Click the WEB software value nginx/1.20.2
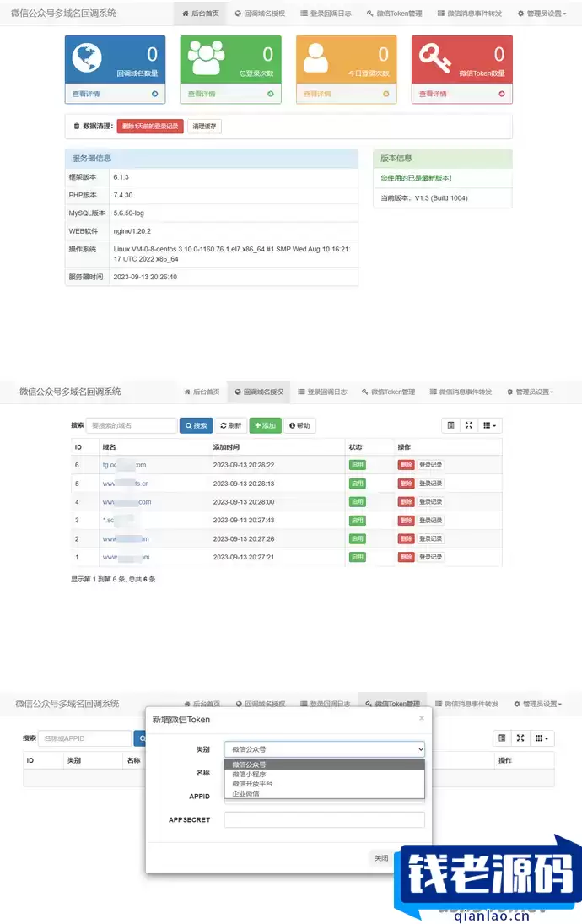 (132, 231)
